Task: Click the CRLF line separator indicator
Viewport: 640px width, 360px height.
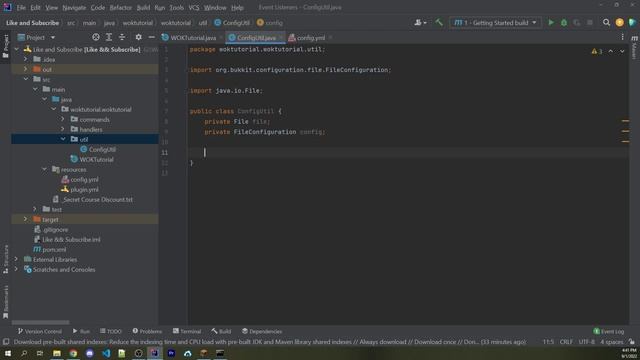Action: pyautogui.click(x=566, y=342)
